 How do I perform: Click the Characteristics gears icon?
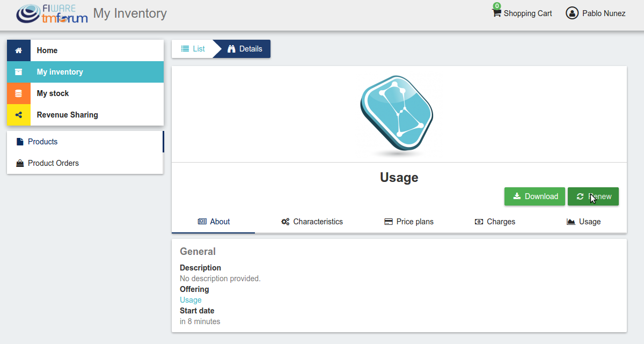[x=286, y=222]
